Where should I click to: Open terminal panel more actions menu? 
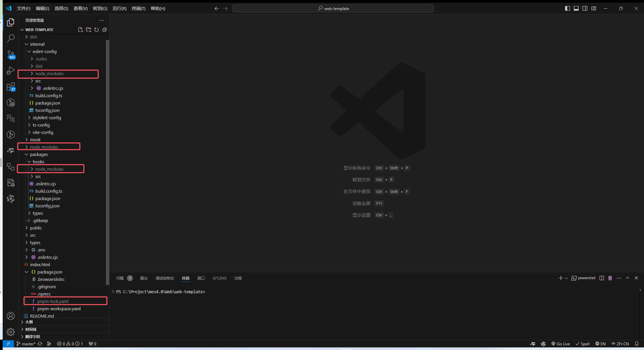tap(619, 278)
